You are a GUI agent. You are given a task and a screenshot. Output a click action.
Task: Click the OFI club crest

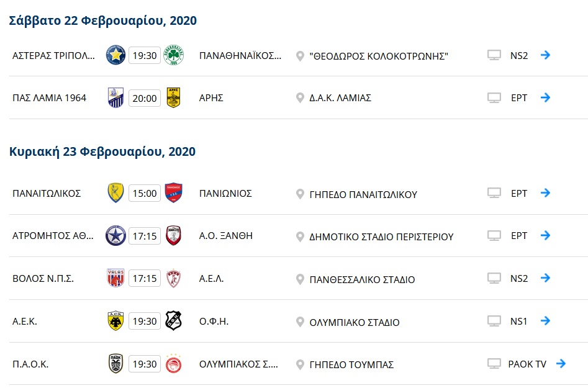[x=173, y=321]
